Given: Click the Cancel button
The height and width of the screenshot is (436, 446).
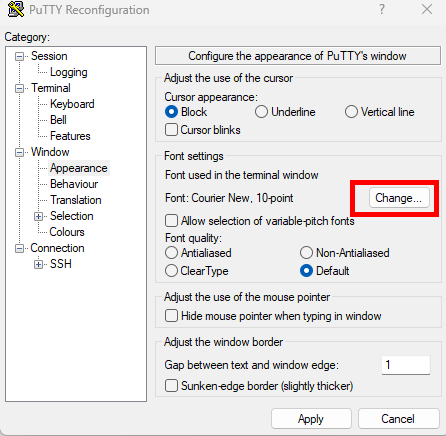Looking at the screenshot, I should click(398, 419).
